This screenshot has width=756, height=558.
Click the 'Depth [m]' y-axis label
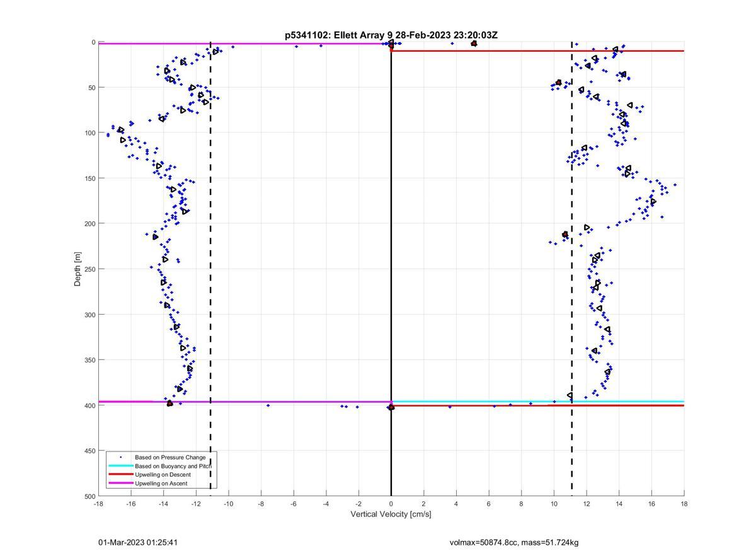(x=78, y=269)
